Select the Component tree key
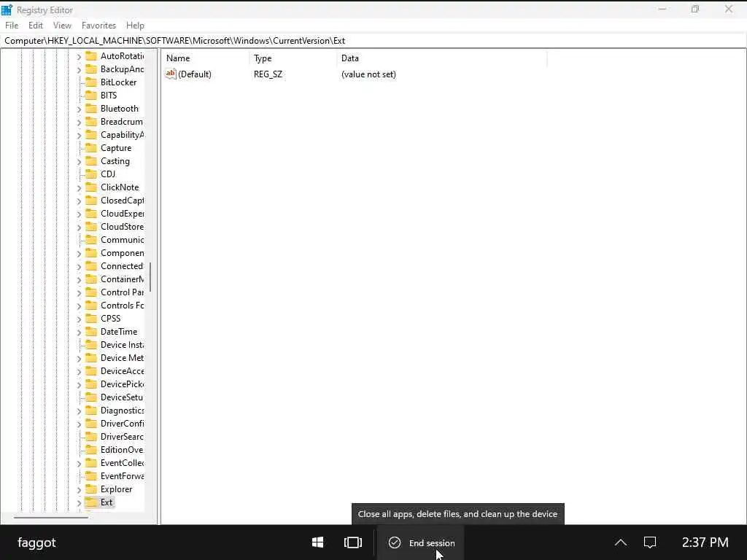 (x=122, y=253)
